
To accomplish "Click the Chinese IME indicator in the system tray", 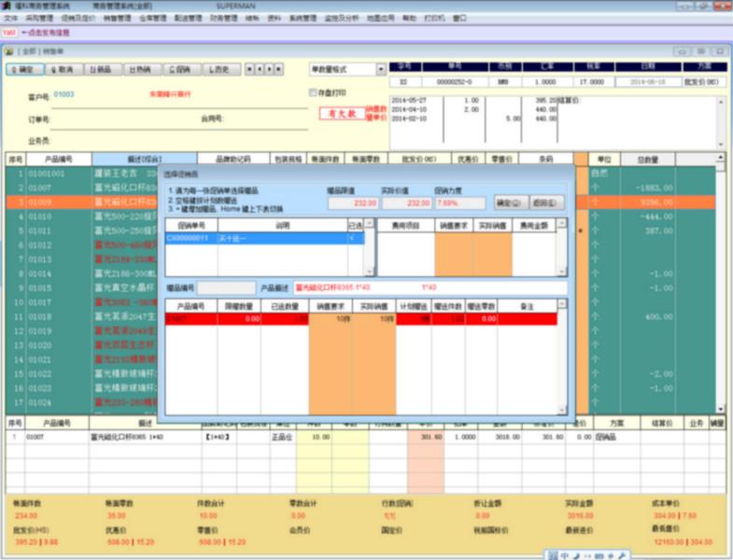I will click(x=565, y=555).
